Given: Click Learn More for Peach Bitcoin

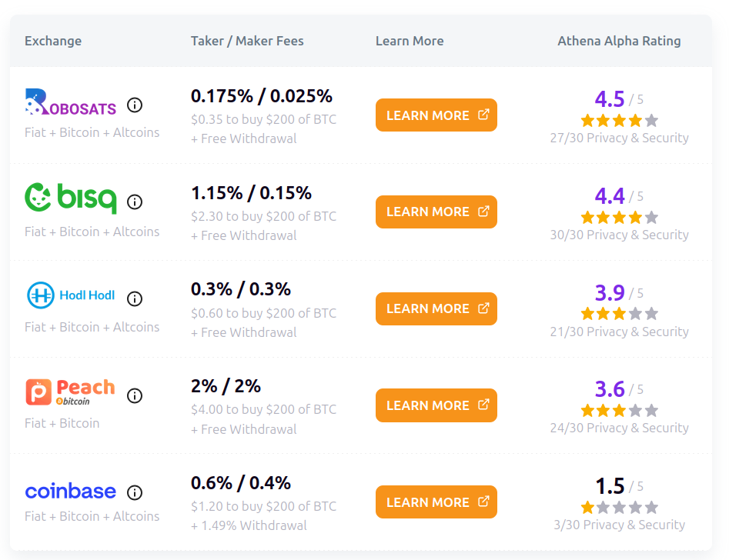Looking at the screenshot, I should [436, 405].
